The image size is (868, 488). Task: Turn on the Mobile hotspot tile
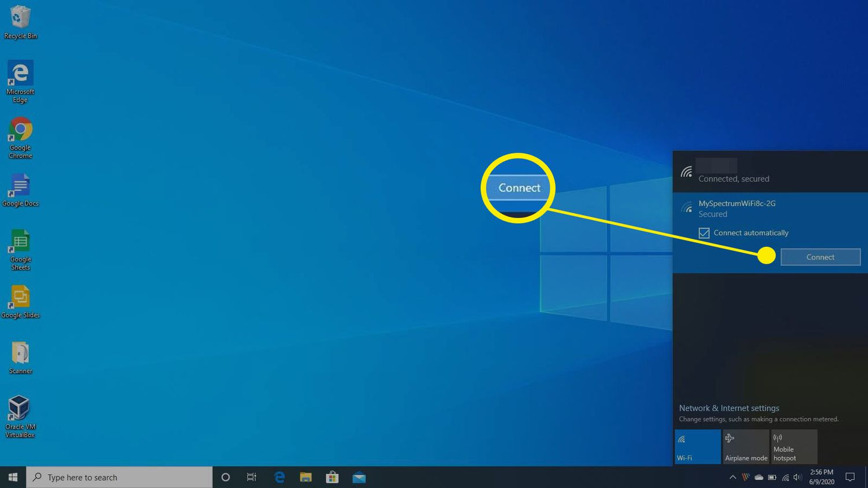tap(794, 446)
